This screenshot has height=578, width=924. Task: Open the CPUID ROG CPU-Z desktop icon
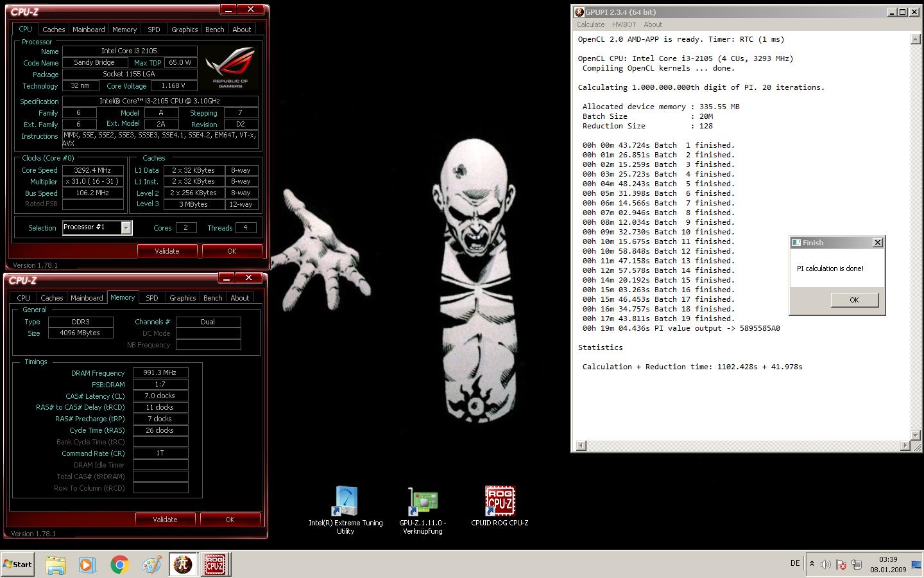tap(499, 507)
